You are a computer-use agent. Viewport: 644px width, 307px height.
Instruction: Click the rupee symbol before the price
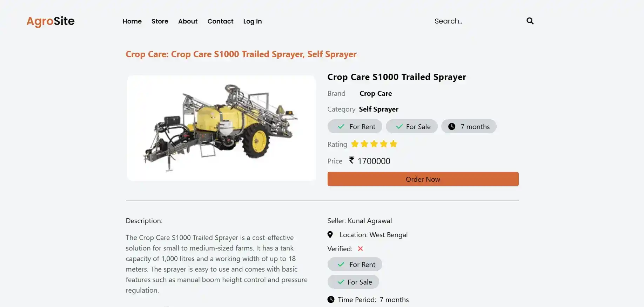tap(351, 160)
